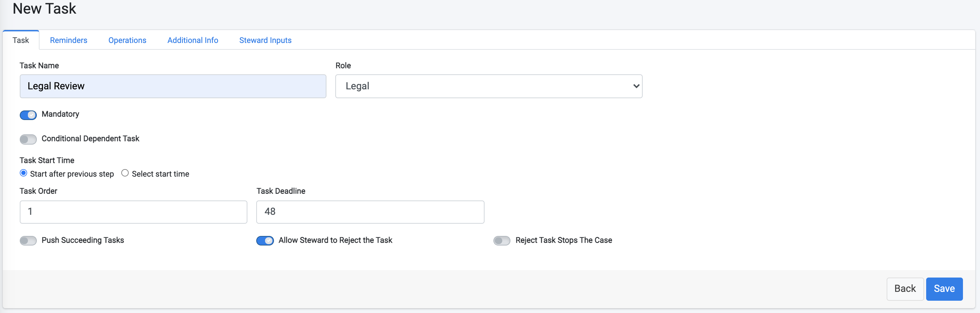Click the Save button
The image size is (980, 313).
point(944,289)
